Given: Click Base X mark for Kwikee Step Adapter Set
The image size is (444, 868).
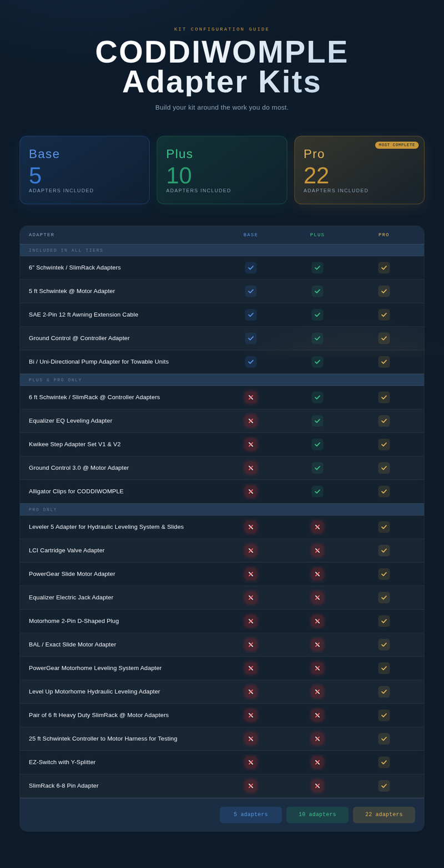Looking at the screenshot, I should [251, 445].
